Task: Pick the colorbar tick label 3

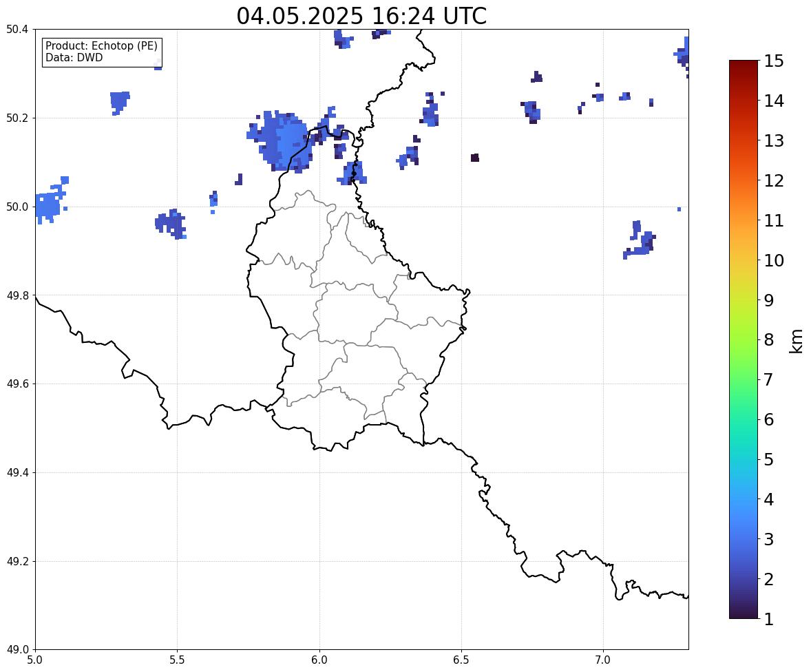Action: (x=769, y=539)
